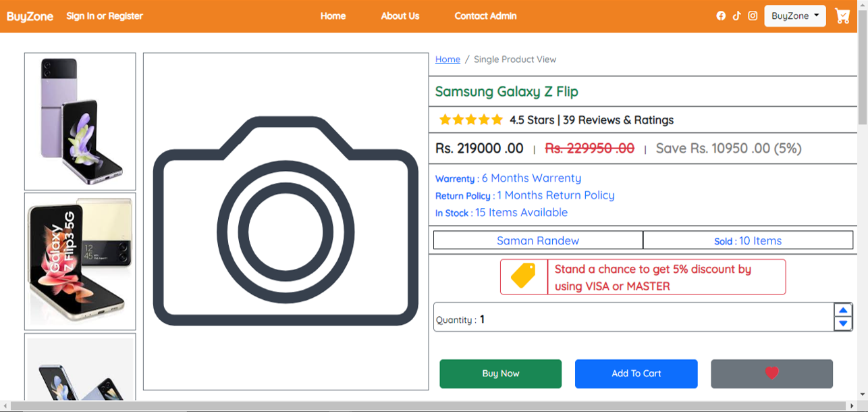Open the TikTok social icon
868x412 pixels.
(x=736, y=16)
